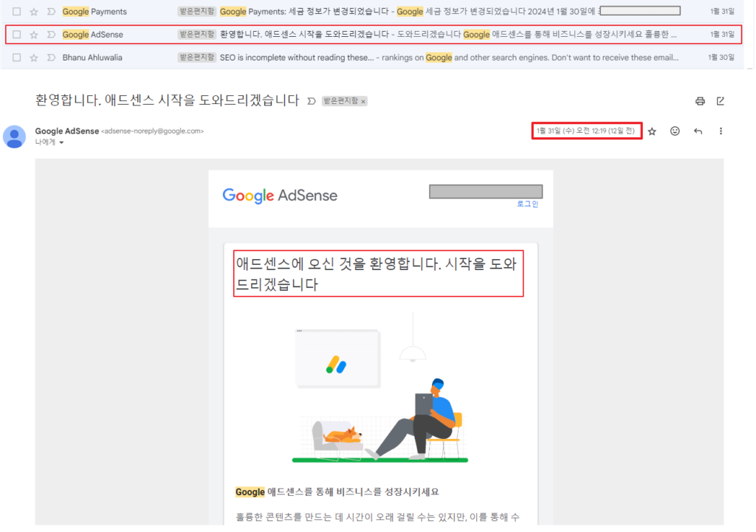The image size is (756, 532).
Task: Click the sender name Google AdSense in header
Action: click(67, 131)
